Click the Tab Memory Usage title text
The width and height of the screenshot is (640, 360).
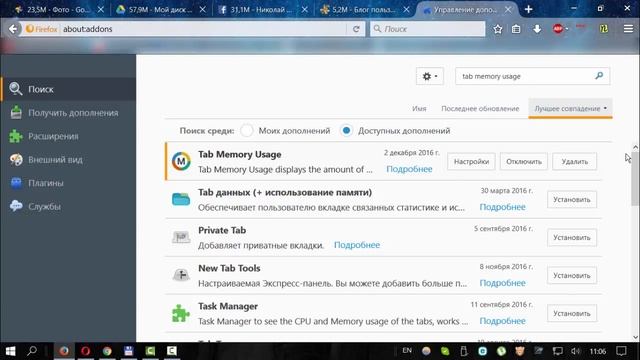click(x=240, y=154)
